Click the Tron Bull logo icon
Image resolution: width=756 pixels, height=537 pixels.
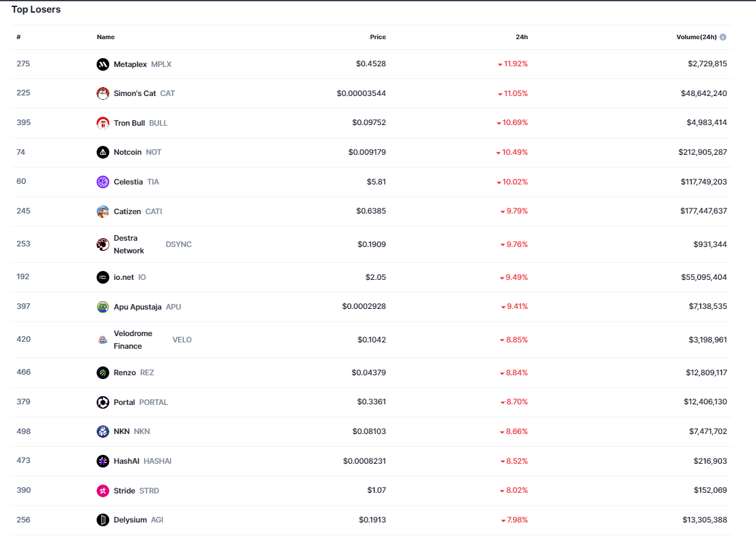(x=103, y=123)
